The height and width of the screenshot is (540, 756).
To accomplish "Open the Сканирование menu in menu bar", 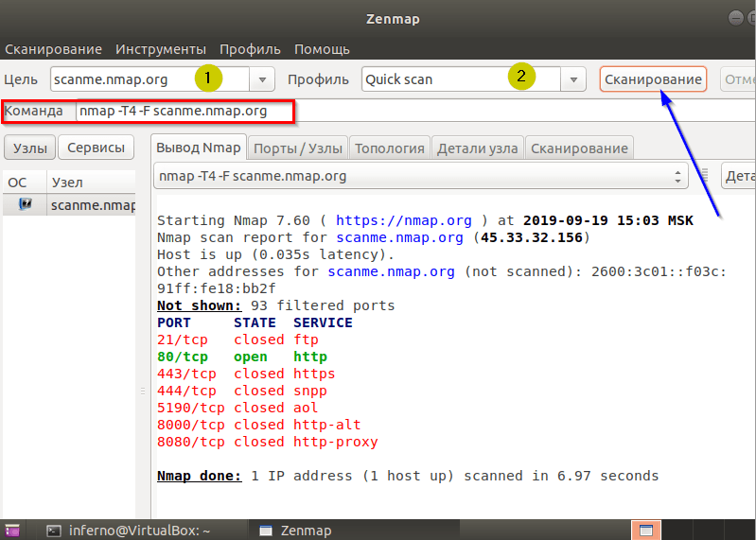I will [54, 49].
